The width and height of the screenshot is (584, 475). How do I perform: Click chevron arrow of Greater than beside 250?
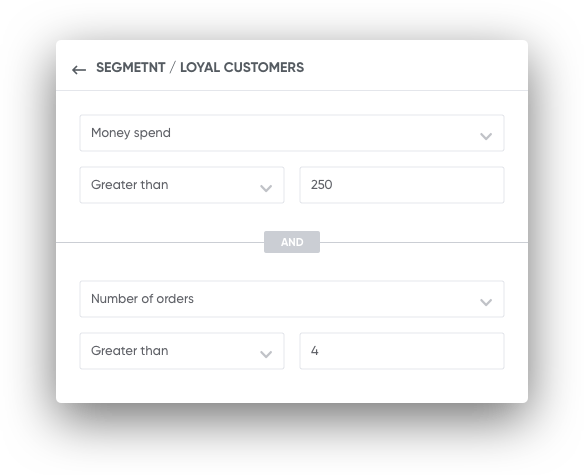coord(266,188)
